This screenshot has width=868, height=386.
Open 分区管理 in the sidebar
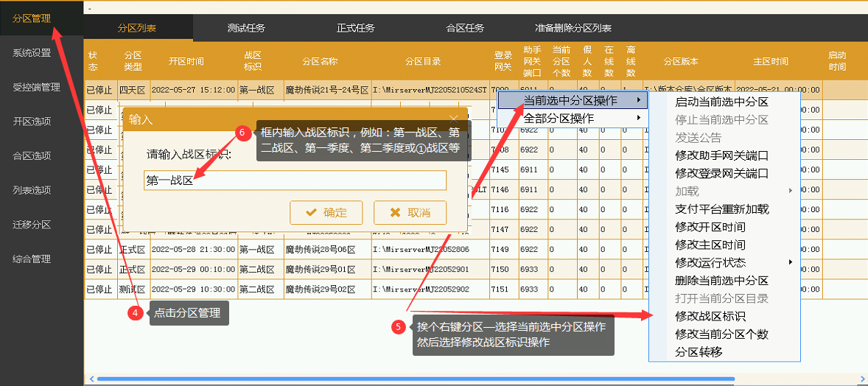coord(32,18)
